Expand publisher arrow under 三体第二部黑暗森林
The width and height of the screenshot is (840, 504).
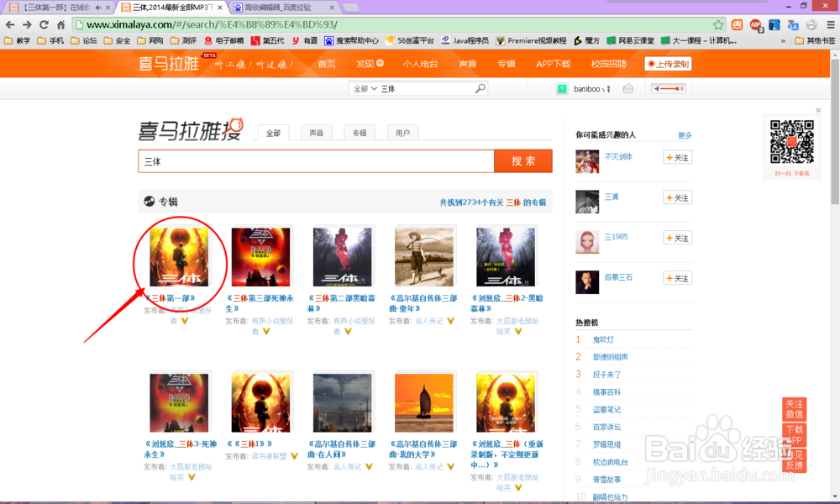(348, 332)
